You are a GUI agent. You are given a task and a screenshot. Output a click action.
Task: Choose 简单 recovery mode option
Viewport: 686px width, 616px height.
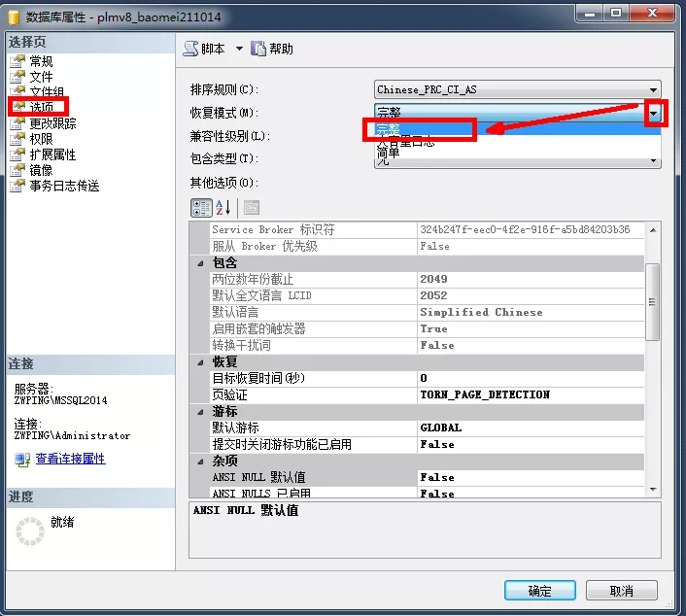point(389,153)
